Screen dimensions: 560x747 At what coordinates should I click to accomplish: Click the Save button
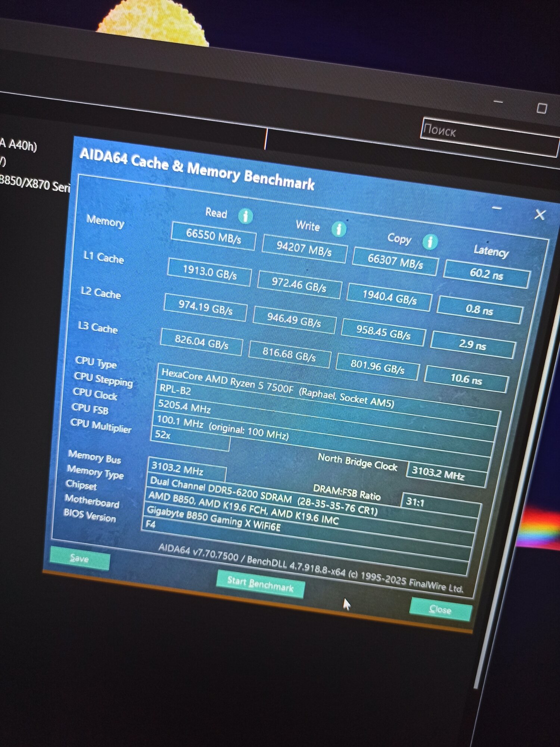(x=80, y=558)
